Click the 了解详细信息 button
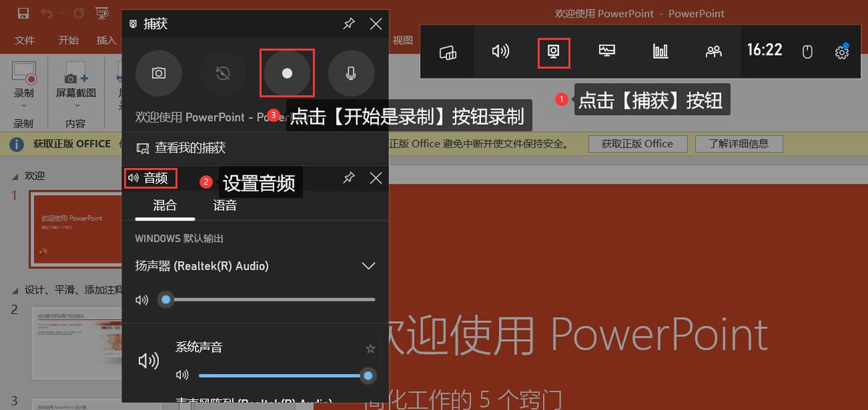This screenshot has width=868, height=410. coord(739,143)
